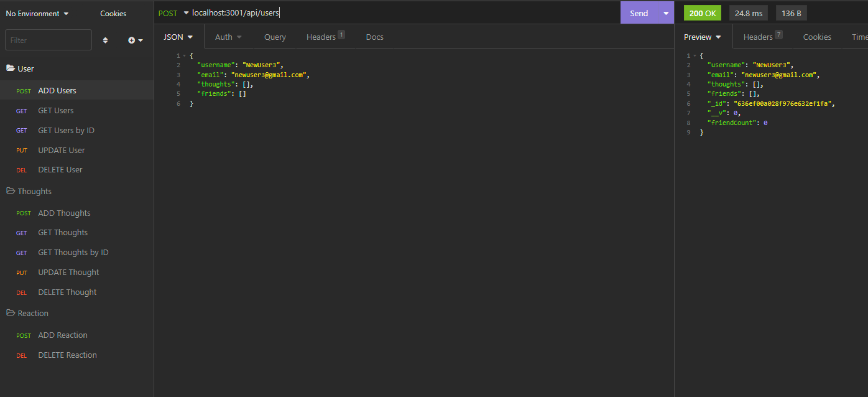Open the DELETE Thought request
Screen dimensions: 868x397
tap(67, 292)
